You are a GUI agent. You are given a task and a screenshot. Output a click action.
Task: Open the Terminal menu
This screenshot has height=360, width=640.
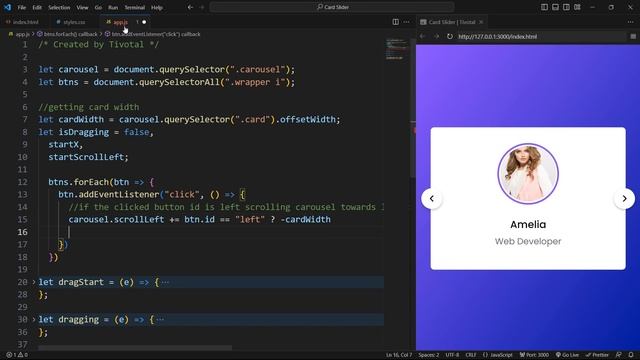(135, 7)
